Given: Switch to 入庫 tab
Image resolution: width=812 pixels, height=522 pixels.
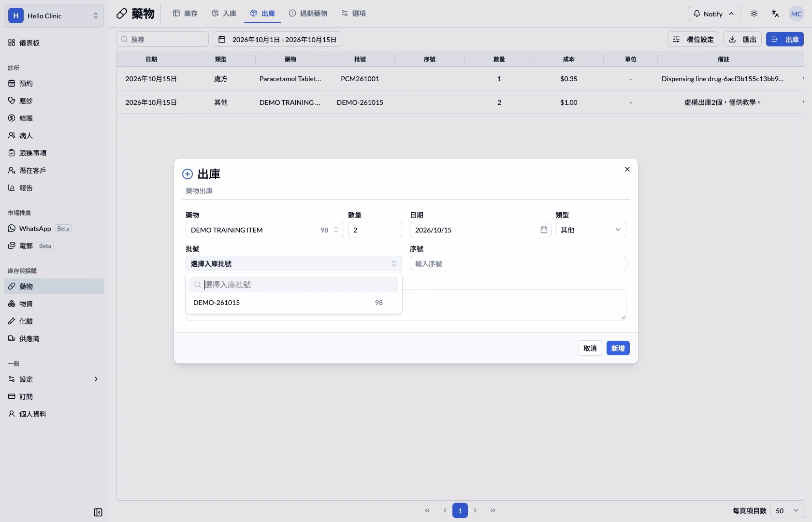Looking at the screenshot, I should point(224,14).
